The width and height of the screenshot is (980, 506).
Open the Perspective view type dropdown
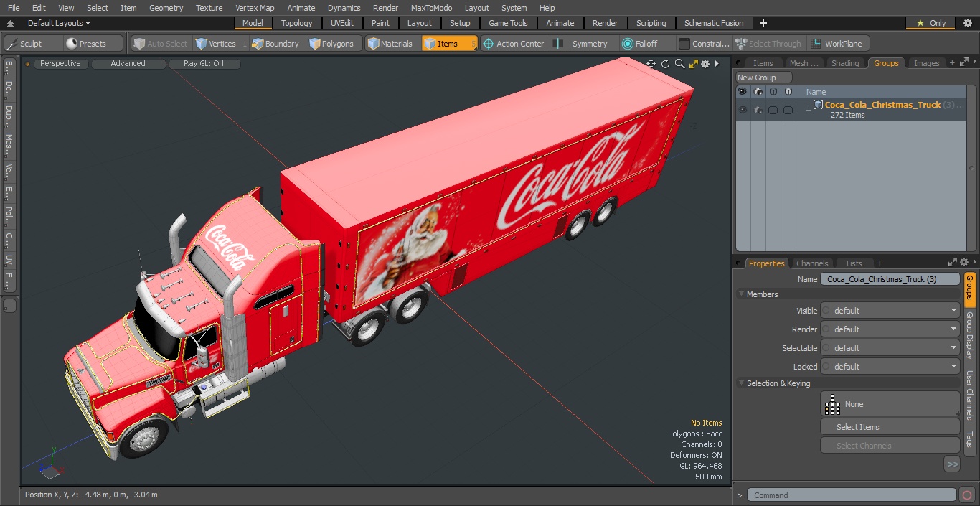coord(60,64)
